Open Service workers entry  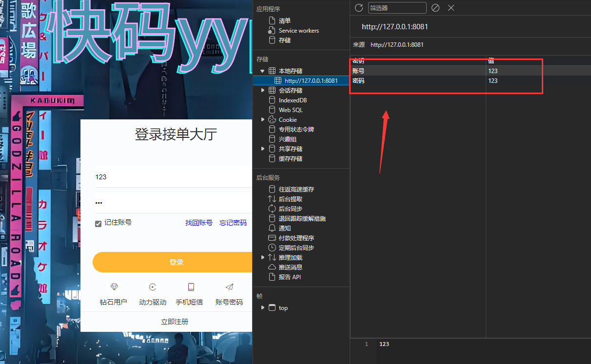[x=298, y=31]
